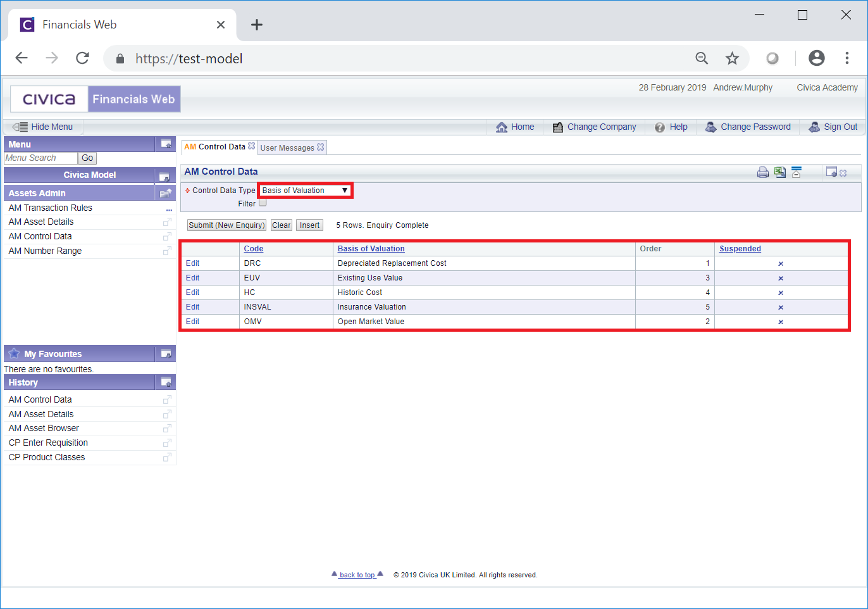The width and height of the screenshot is (868, 609).
Task: Open history AM Asset Browser new window icon
Action: (167, 428)
